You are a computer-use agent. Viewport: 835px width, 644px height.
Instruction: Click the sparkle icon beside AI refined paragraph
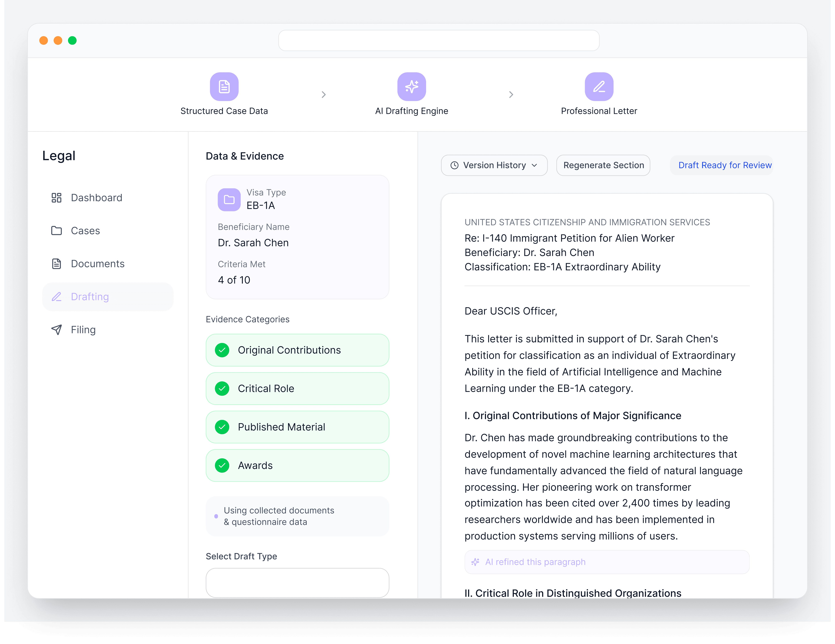point(475,562)
